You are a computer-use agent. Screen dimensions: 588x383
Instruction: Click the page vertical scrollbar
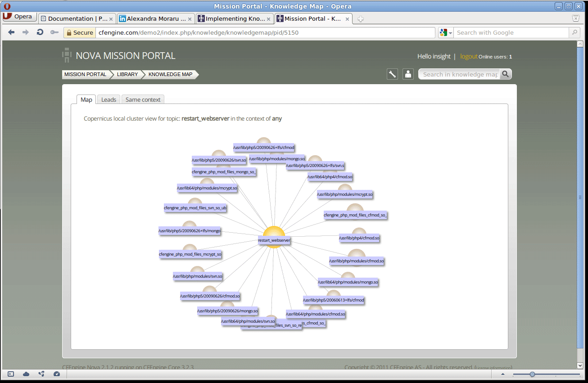point(580,197)
